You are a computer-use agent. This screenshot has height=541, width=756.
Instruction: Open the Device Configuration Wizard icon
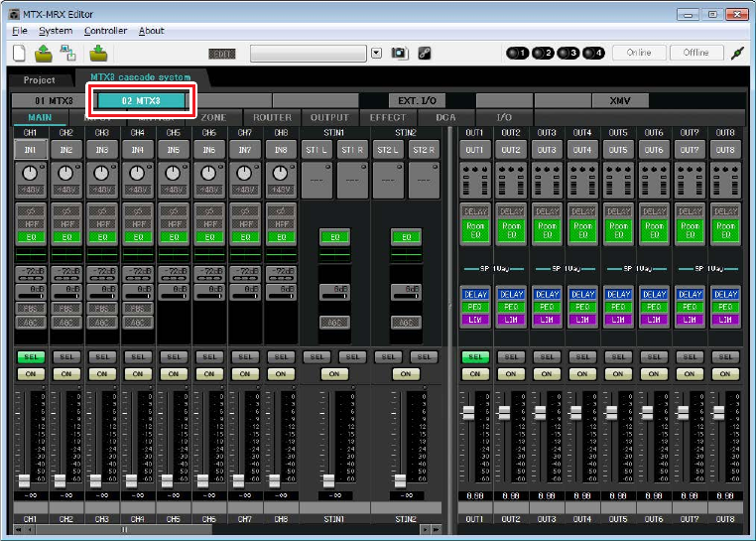pos(68,53)
